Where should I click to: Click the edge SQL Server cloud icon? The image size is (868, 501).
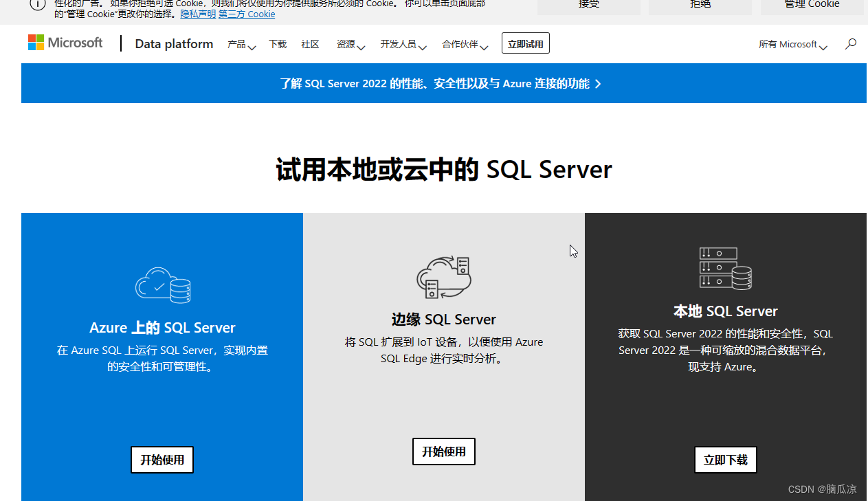pos(444,277)
